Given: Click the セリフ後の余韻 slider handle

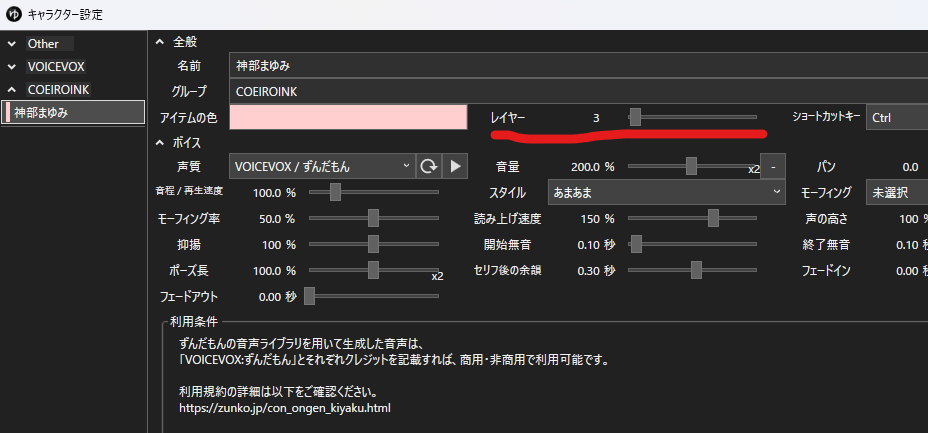Looking at the screenshot, I should point(696,270).
